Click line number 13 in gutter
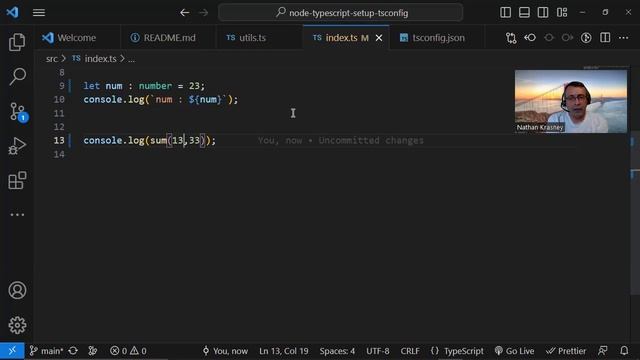Screen dimensions: 640x360 pyautogui.click(x=59, y=140)
